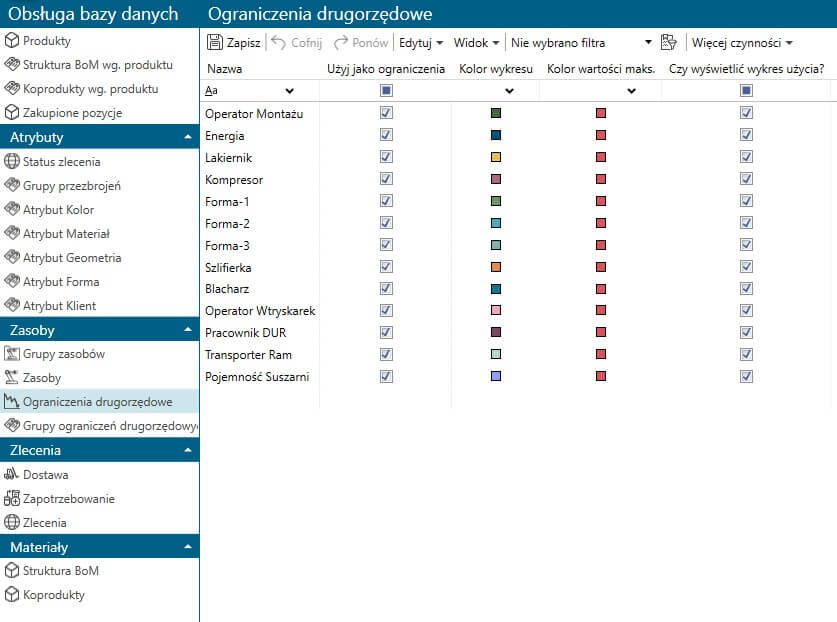
Task: Toggle the wykres użycia checkbox for Forma-2
Action: [746, 223]
